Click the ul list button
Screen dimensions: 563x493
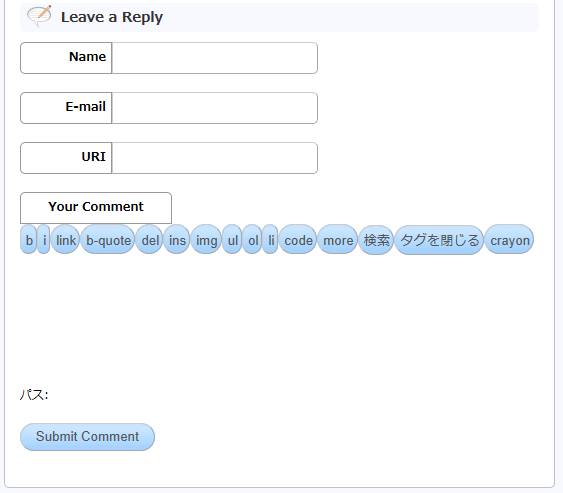(x=232, y=239)
